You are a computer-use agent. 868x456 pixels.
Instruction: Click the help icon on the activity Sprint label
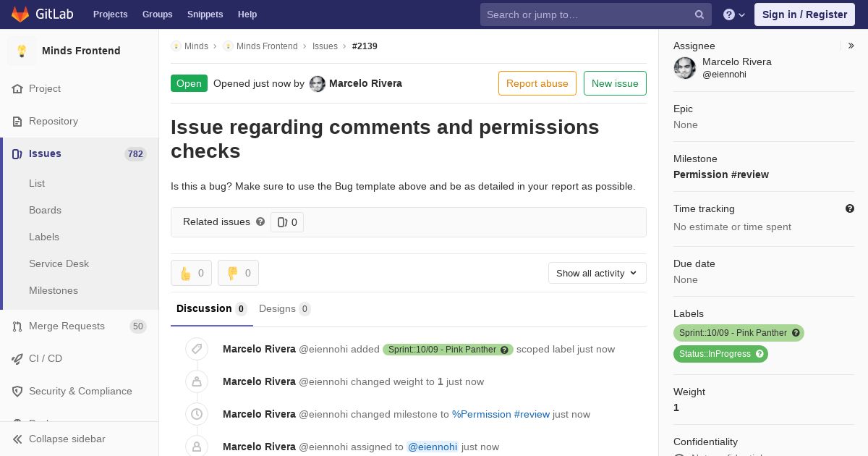point(505,350)
